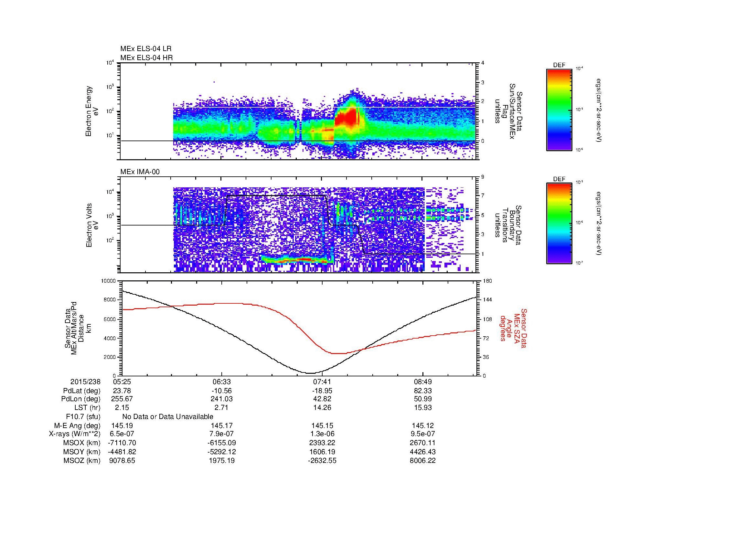
Task: Click the red 'MEx SZA Angle degrees' label
Action: point(513,328)
